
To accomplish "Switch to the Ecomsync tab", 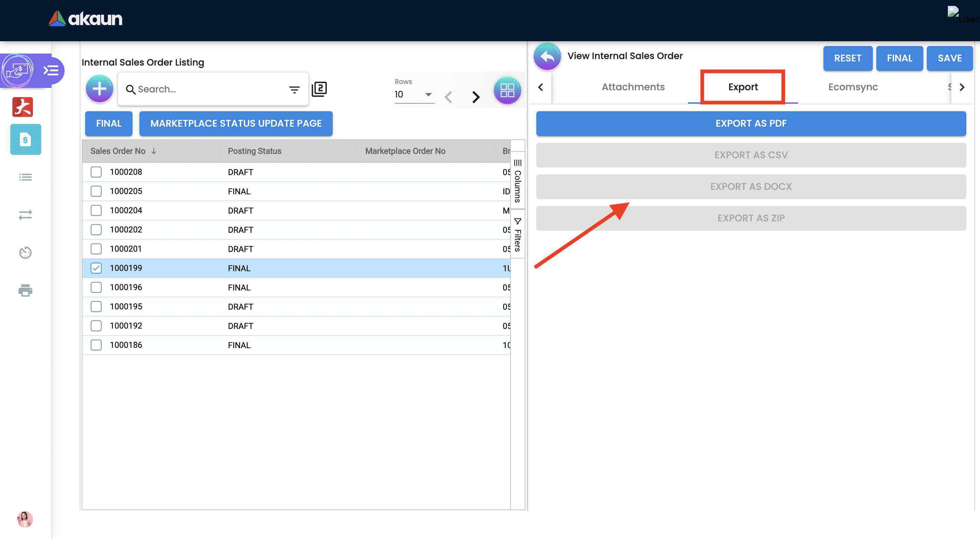I will tap(853, 87).
